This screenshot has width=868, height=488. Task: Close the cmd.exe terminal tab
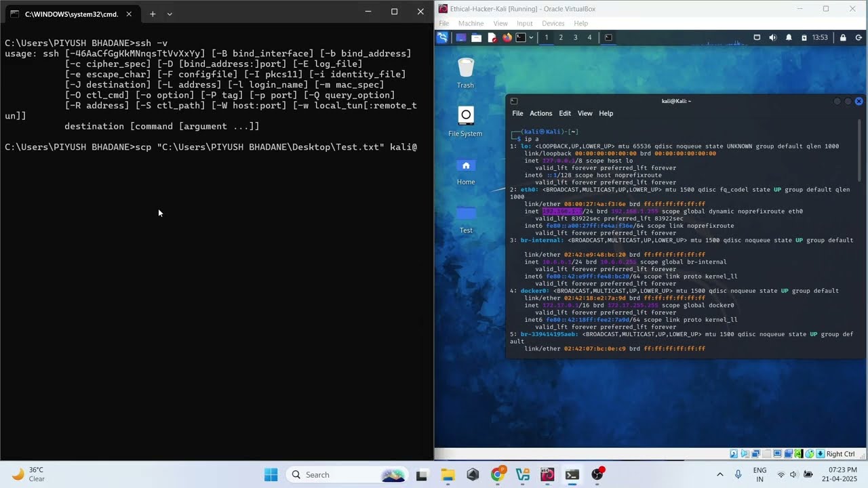[130, 14]
